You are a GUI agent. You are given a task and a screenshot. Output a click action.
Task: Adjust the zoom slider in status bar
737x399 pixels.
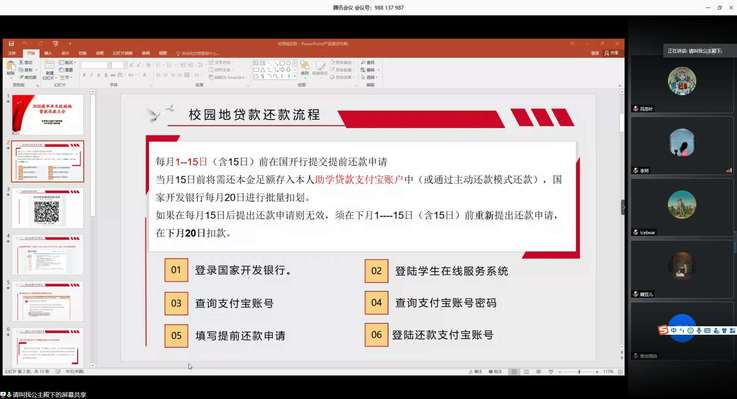[x=579, y=372]
